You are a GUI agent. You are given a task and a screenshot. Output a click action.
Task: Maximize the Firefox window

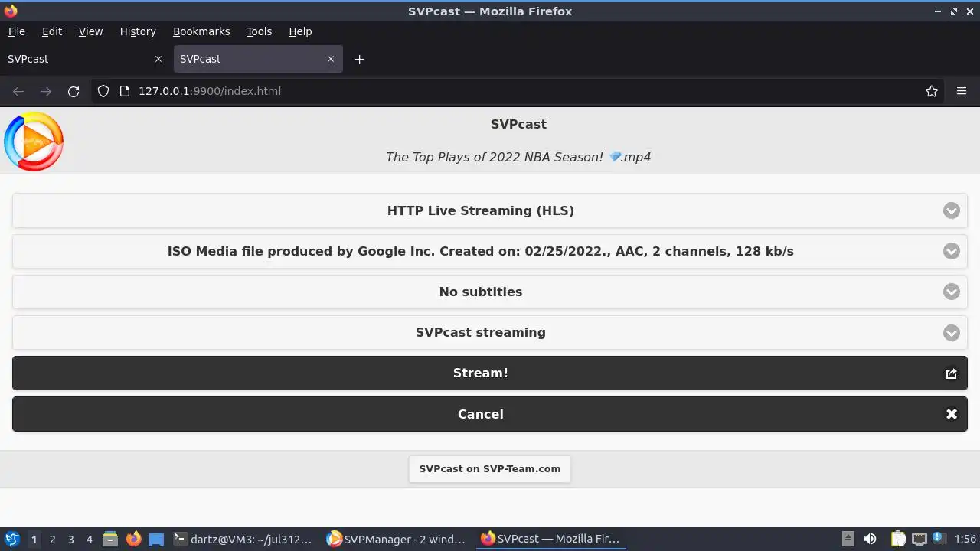[954, 11]
